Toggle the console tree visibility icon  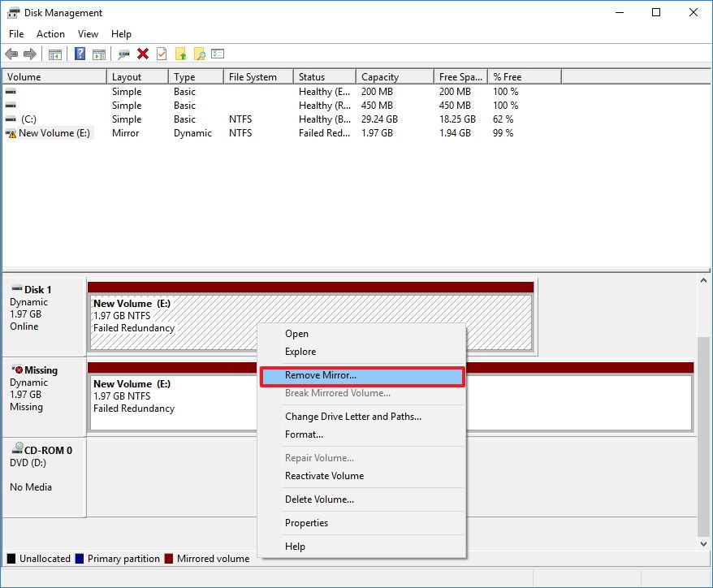pos(54,54)
